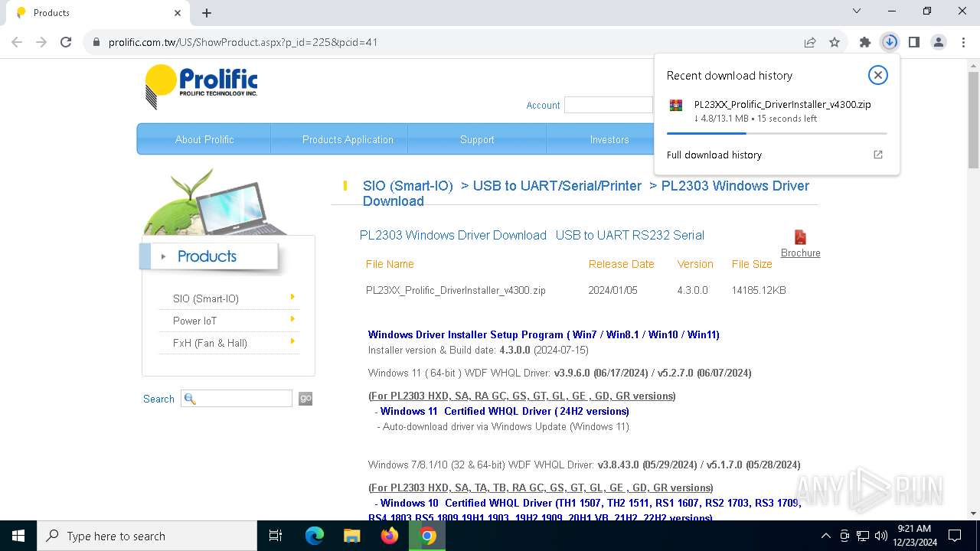Click the zip file icon in downloads popup

coord(676,105)
